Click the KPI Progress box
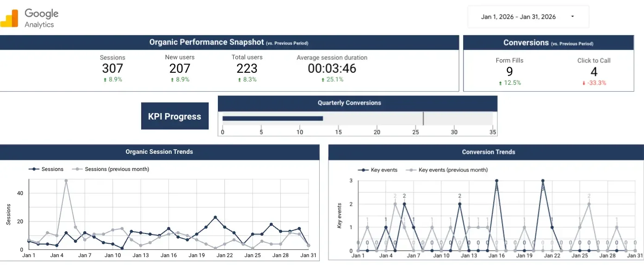 point(175,116)
